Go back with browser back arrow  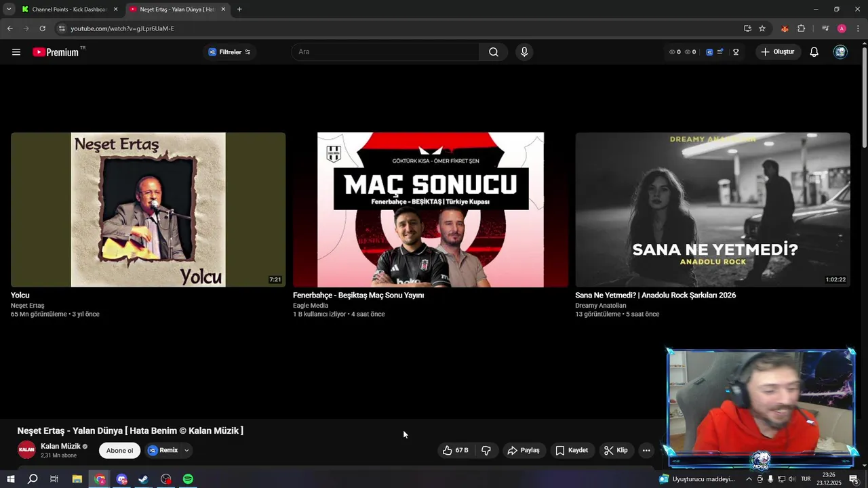tap(9, 28)
